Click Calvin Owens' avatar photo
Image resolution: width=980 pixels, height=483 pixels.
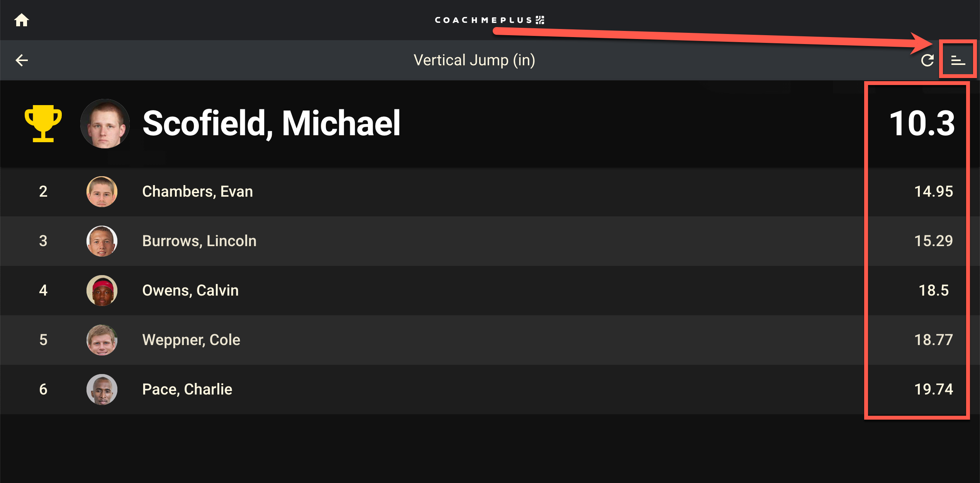coord(102,291)
